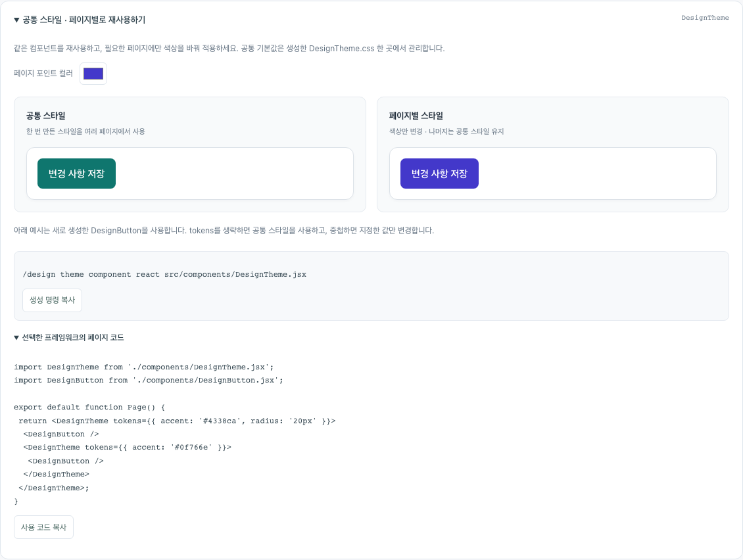
Task: Click the description starting with 같은 컴포넌트를 재사용하고
Action: click(229, 49)
